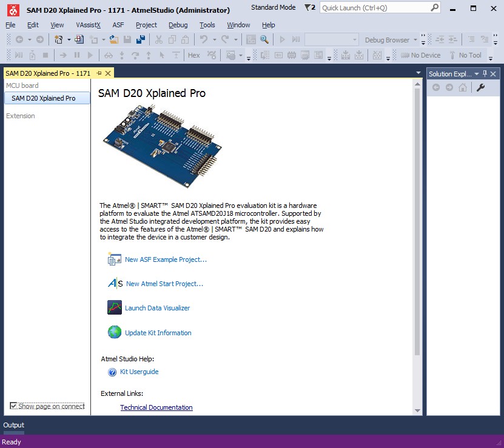504x448 pixels.
Task: Click the notifications flag icon
Action: point(310,7)
